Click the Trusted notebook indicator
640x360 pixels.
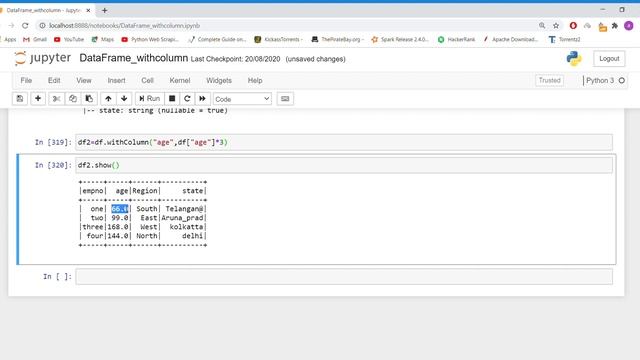pos(549,80)
